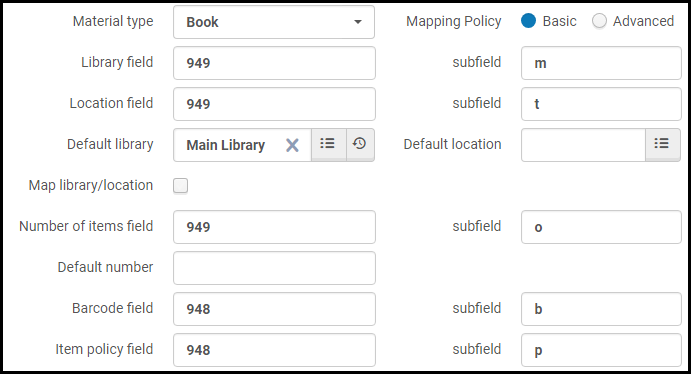Clear the Main Library default library value

(292, 145)
